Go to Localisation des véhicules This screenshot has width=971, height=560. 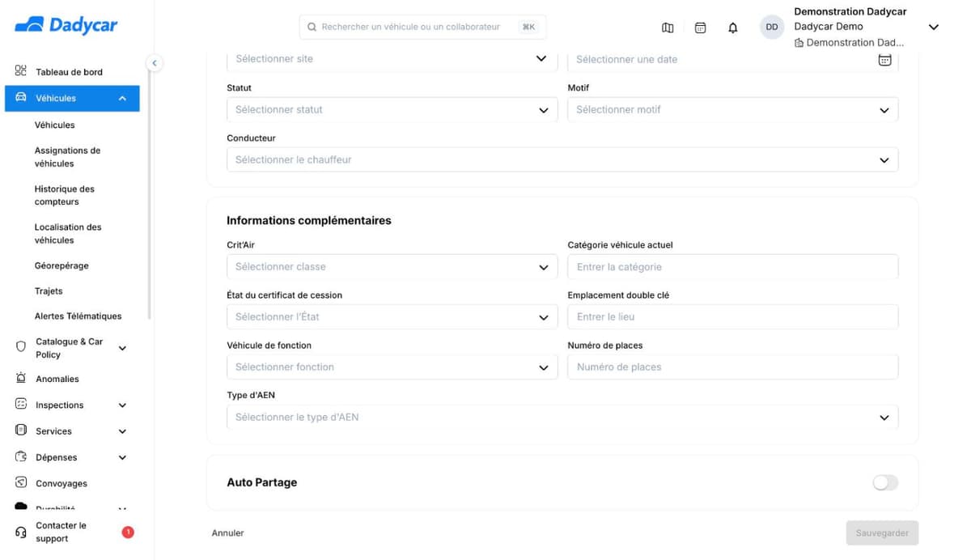68,233
